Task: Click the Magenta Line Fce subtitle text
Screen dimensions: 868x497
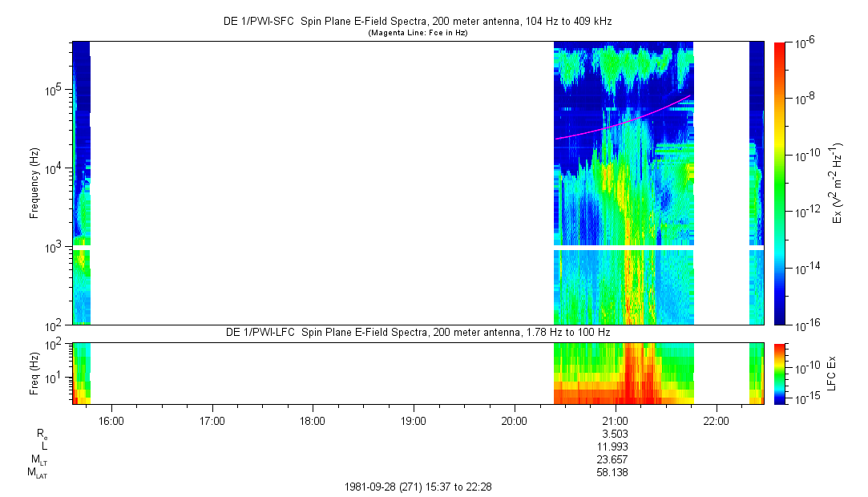Action: pos(418,33)
